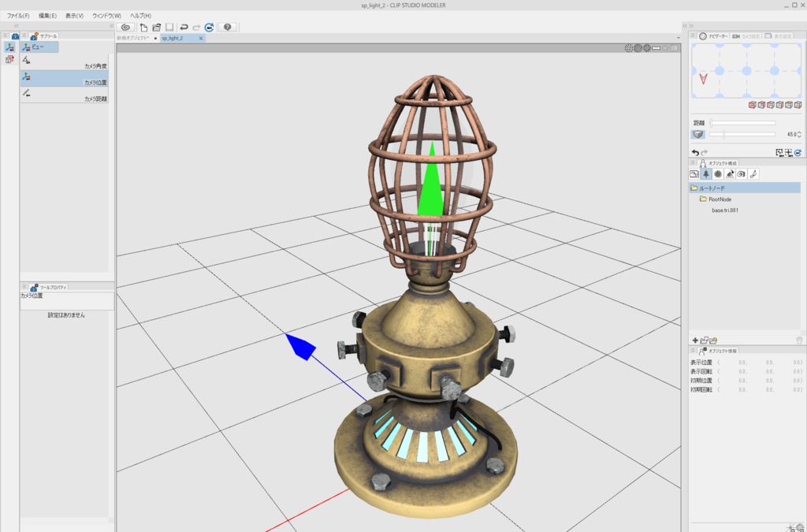Click the last cube camera preset icon

point(798,105)
